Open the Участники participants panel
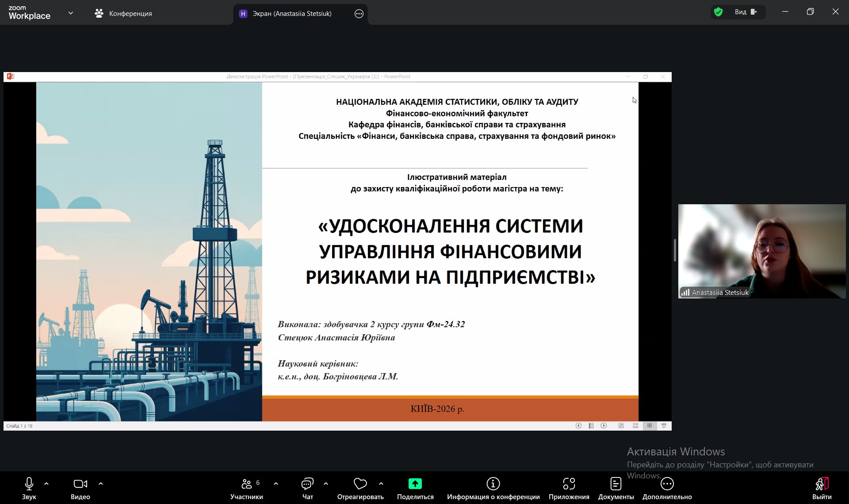The image size is (849, 504). 247,484
